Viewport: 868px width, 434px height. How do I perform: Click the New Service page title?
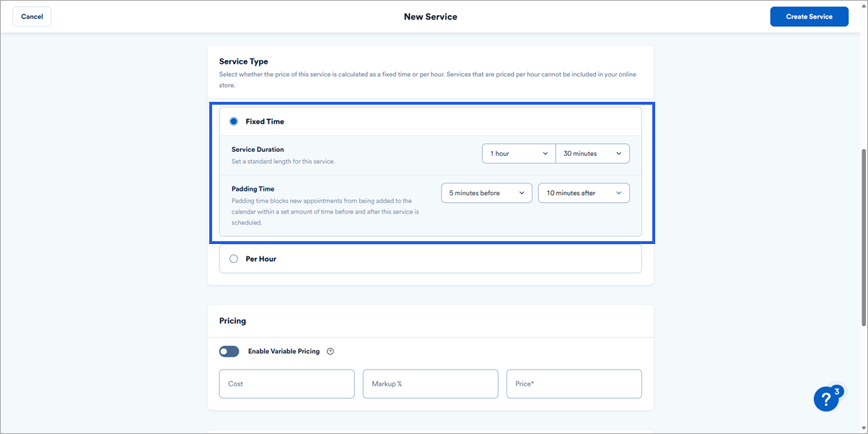pyautogui.click(x=431, y=16)
